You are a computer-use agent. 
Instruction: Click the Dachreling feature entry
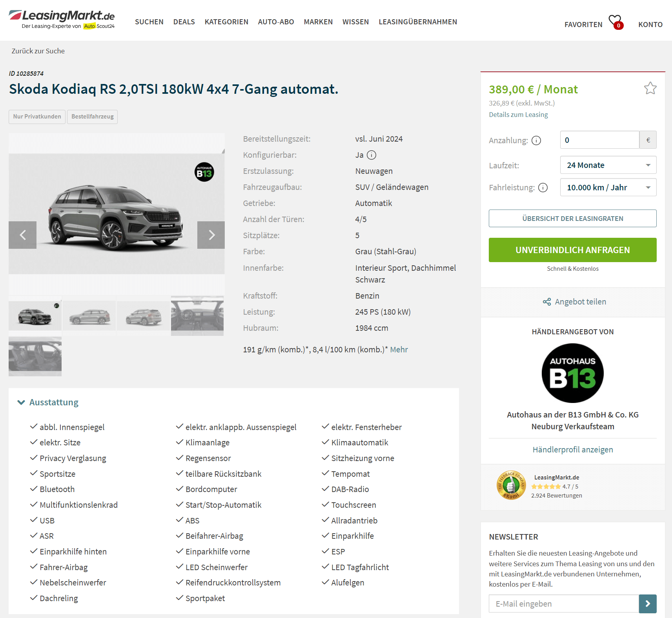(58, 598)
